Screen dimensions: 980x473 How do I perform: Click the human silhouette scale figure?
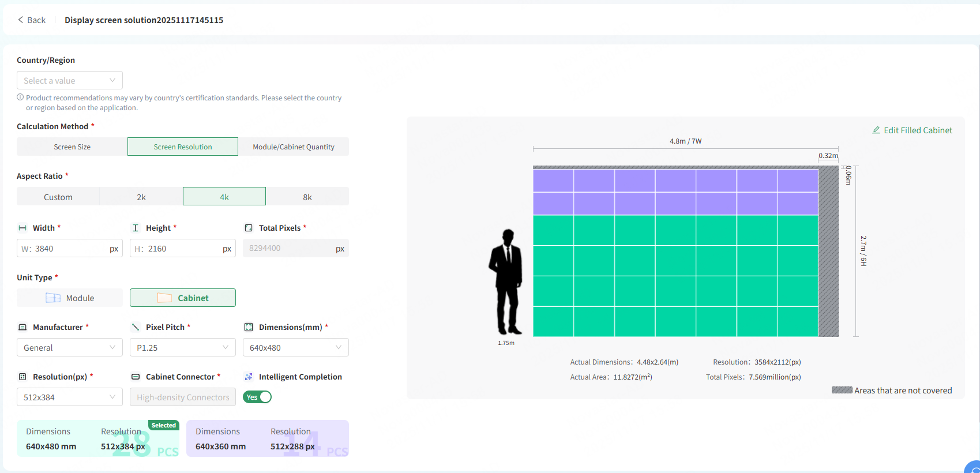coord(506,281)
